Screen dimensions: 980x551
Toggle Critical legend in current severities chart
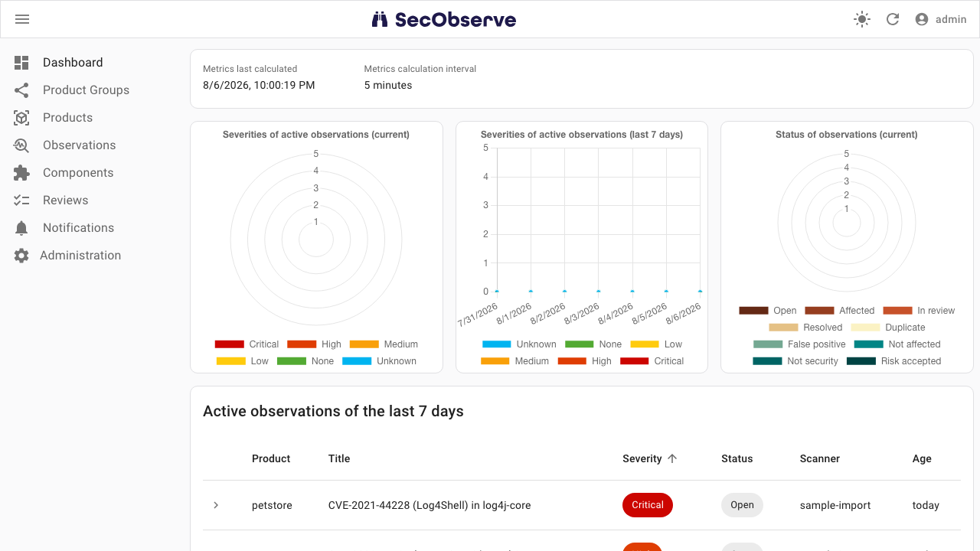pyautogui.click(x=247, y=344)
